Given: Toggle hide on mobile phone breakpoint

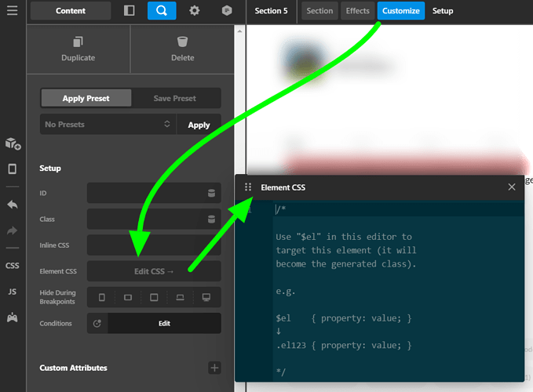Looking at the screenshot, I should (x=101, y=297).
